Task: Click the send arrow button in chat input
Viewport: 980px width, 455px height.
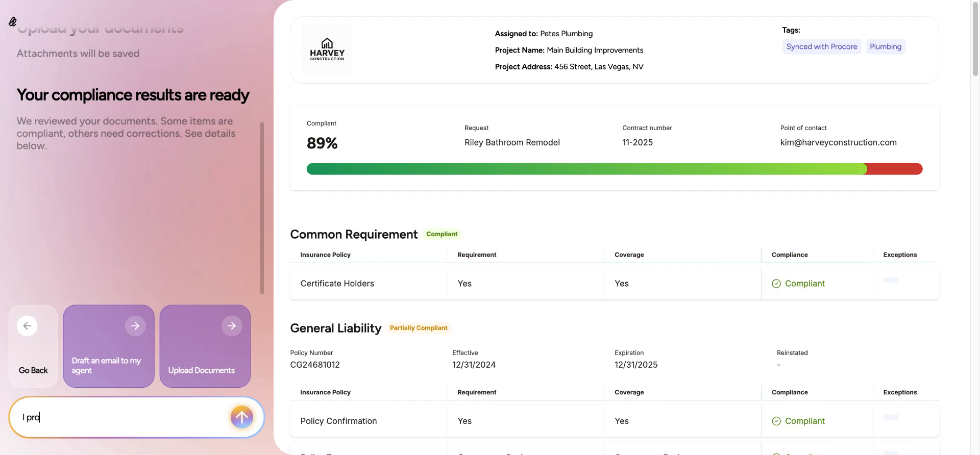Action: (x=241, y=417)
